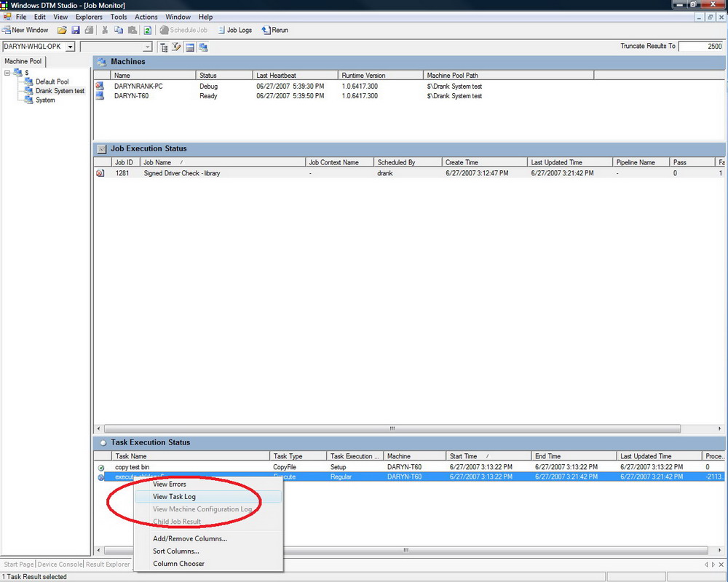The width and height of the screenshot is (728, 582).
Task: Switch to the Device Console tab
Action: pyautogui.click(x=60, y=565)
